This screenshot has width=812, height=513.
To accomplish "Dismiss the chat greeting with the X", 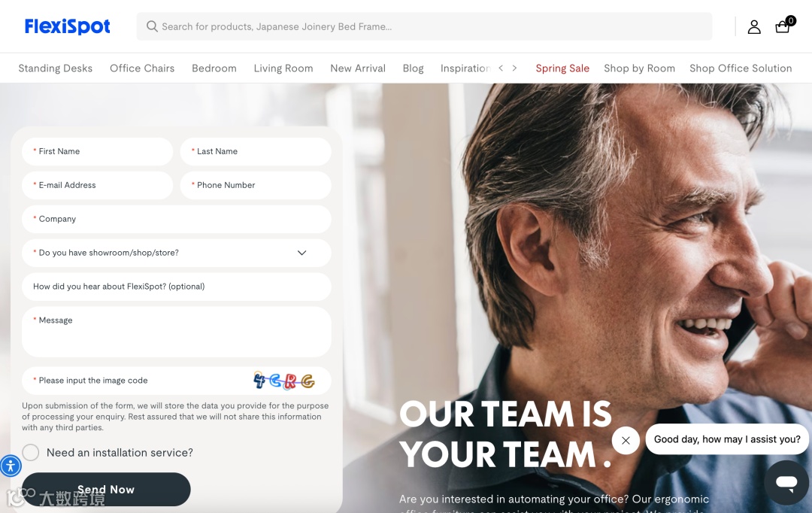I will click(x=626, y=441).
